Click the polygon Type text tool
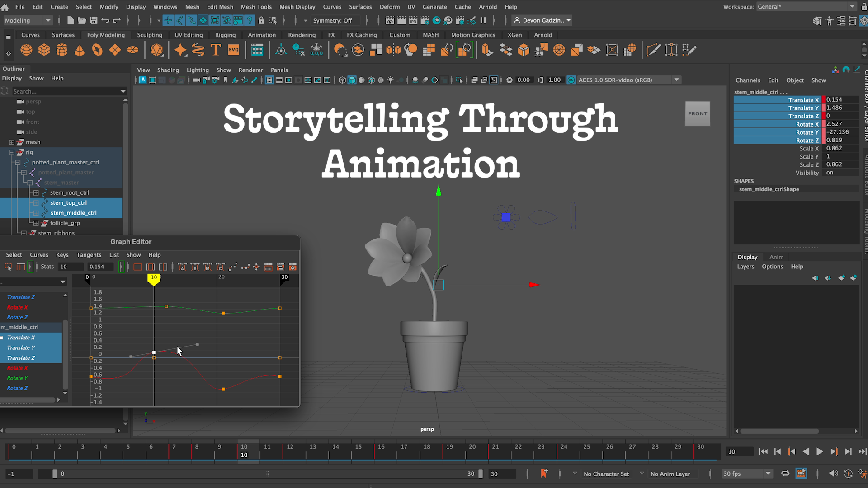The image size is (868, 488). (x=216, y=50)
